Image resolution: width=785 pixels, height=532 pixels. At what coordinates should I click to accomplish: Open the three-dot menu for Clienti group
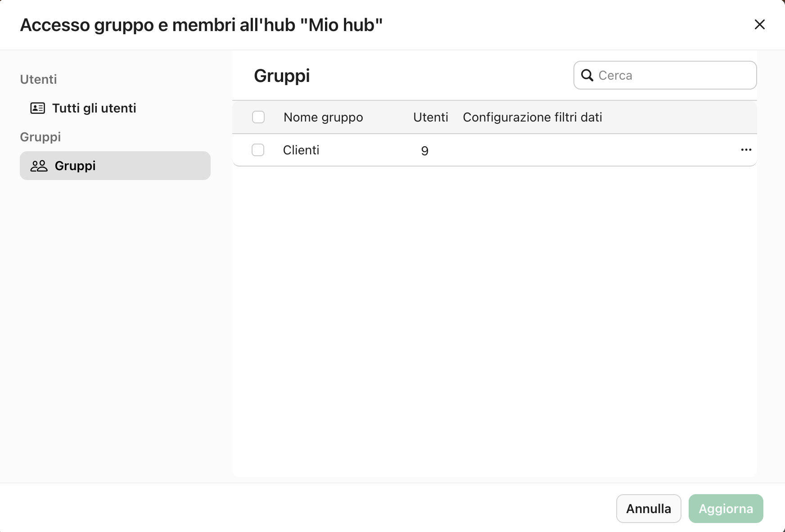pos(746,150)
